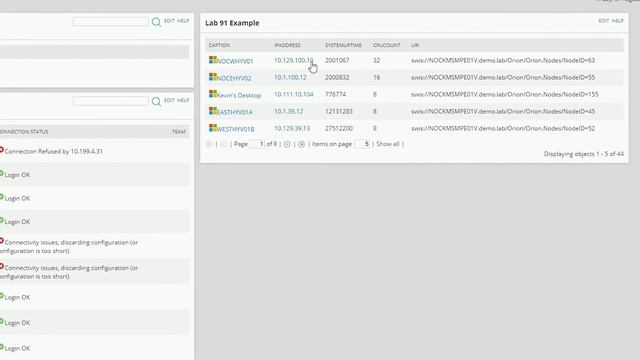
Task: Click the Lab 91 Example title
Action: 232,23
